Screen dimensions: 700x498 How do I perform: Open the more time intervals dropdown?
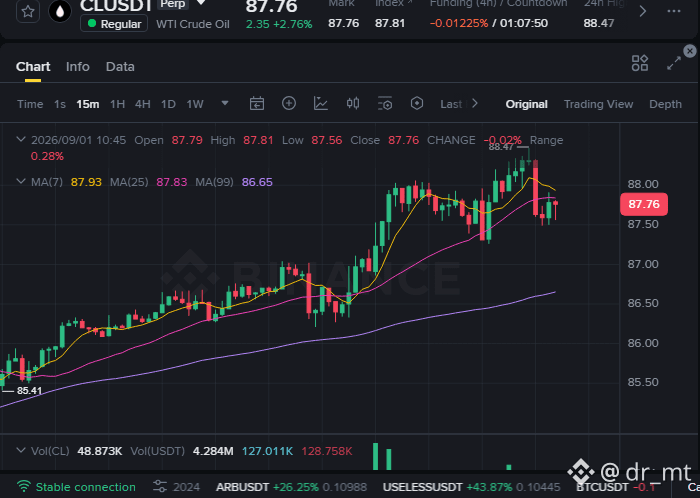click(x=225, y=104)
